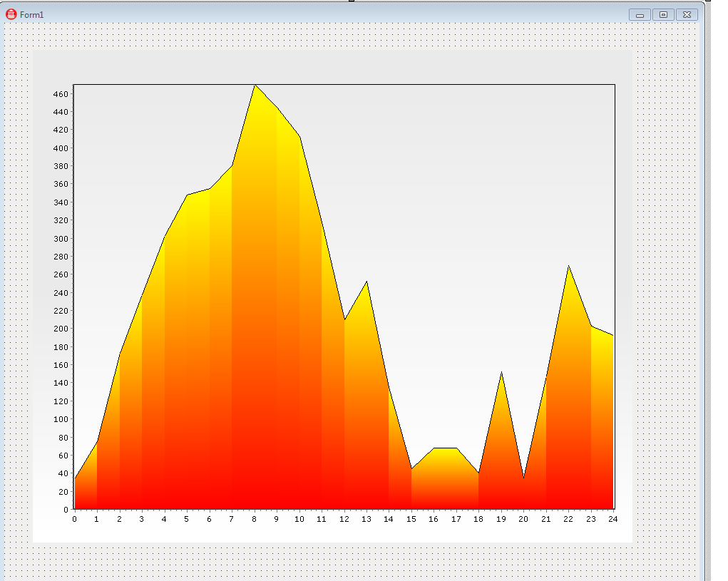Screen dimensions: 728x581
Task: Click y-axis label 180
Action: [61, 347]
